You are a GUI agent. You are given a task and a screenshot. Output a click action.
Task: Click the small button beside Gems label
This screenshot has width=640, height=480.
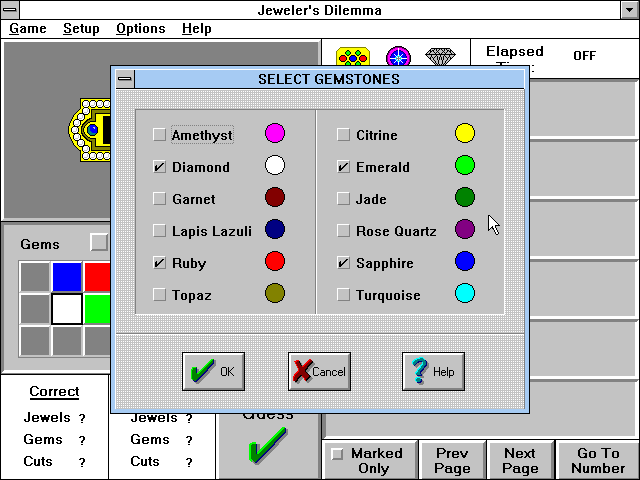pyautogui.click(x=99, y=242)
